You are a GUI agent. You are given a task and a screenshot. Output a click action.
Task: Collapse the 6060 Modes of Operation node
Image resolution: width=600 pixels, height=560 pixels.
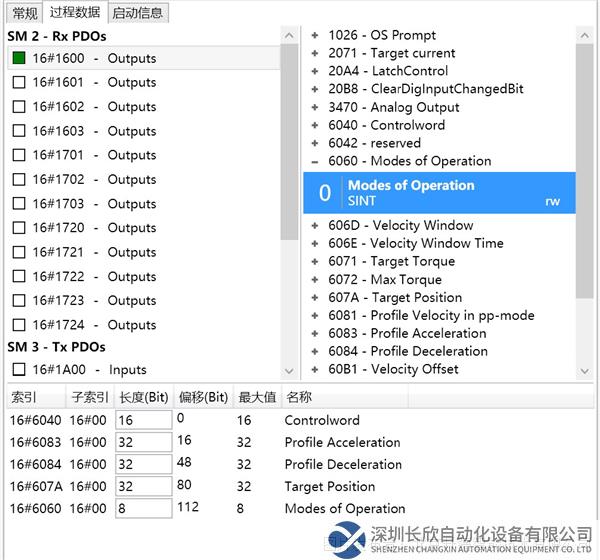coord(315,161)
